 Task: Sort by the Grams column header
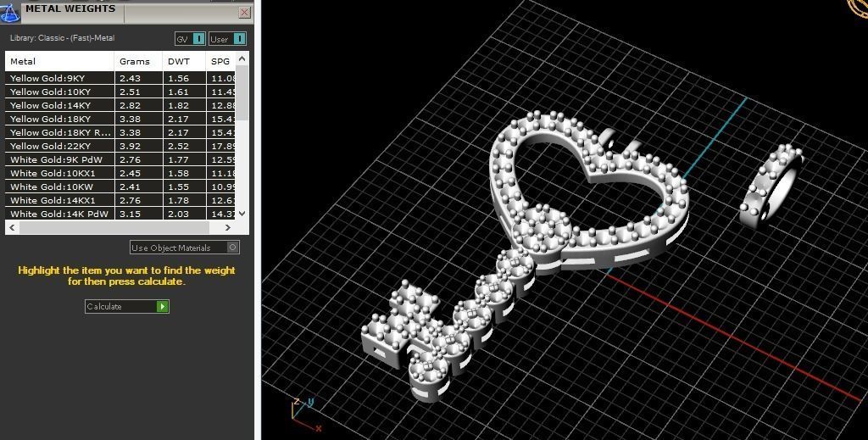tap(138, 61)
